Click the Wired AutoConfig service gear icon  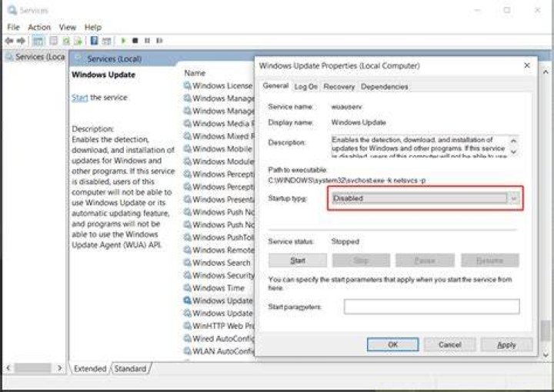click(187, 338)
